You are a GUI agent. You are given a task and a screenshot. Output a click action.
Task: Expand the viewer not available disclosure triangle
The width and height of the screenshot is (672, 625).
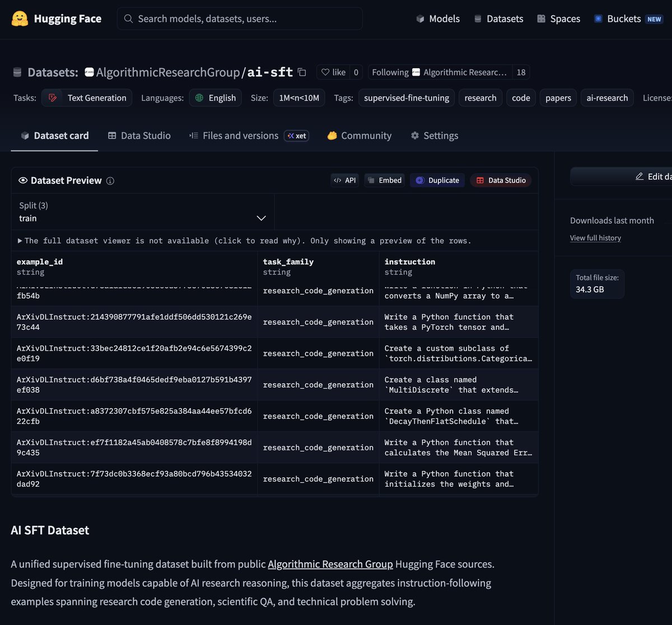(x=20, y=241)
